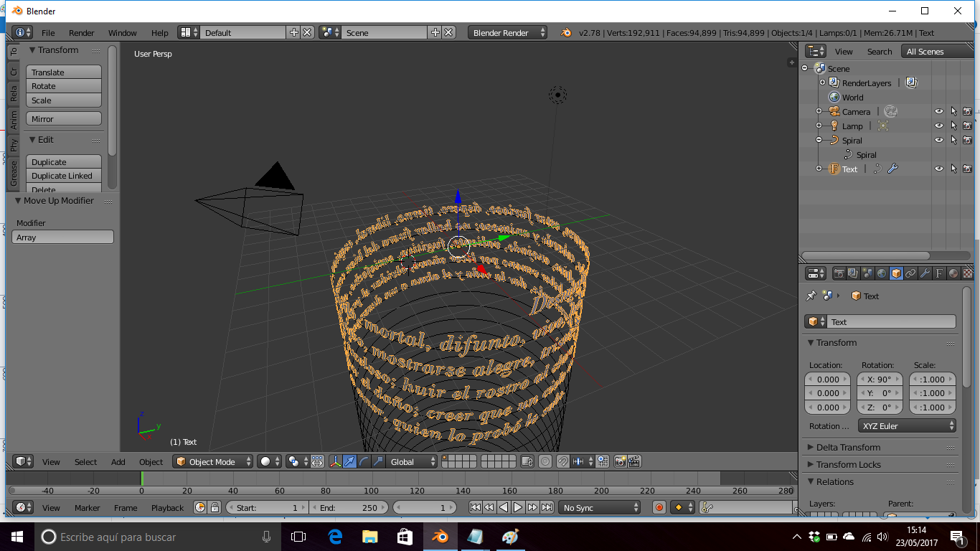The image size is (980, 551).
Task: Select the rotate manipulator arc icon
Action: (364, 461)
